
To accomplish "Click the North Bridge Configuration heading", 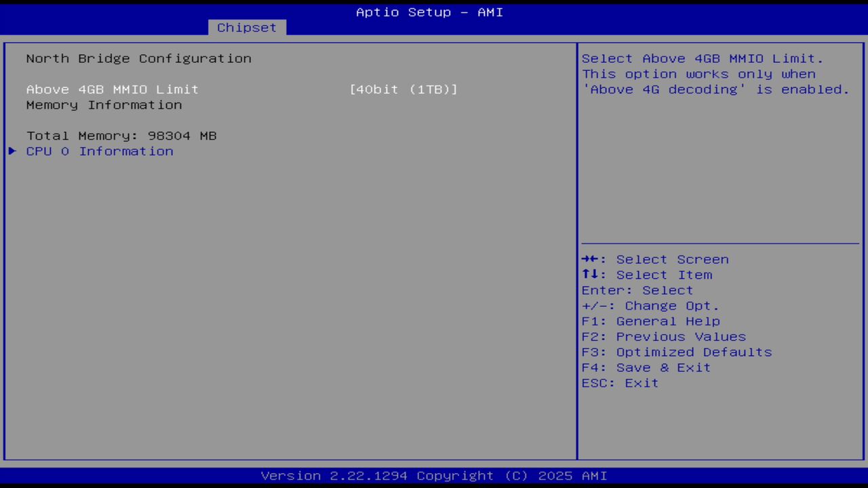I will (138, 58).
